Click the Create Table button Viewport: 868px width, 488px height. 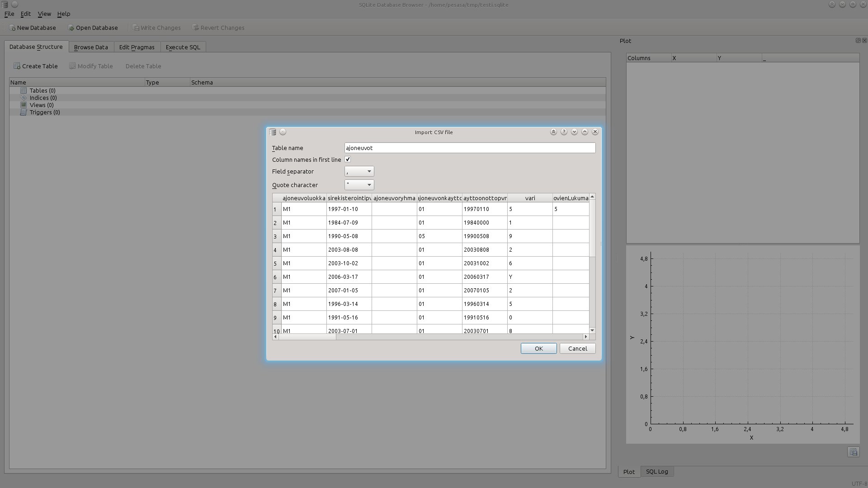pyautogui.click(x=36, y=66)
